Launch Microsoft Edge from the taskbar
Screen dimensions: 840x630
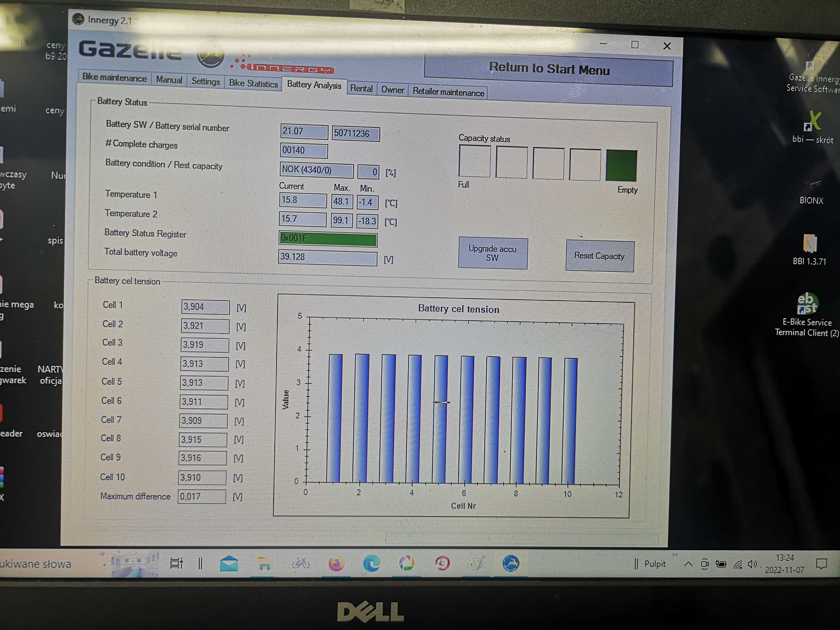coord(371,563)
